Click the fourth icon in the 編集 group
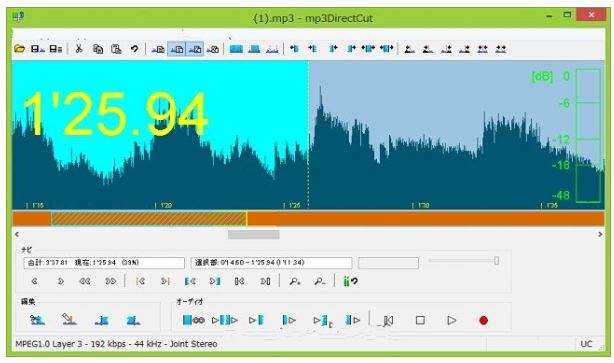 tap(133, 320)
